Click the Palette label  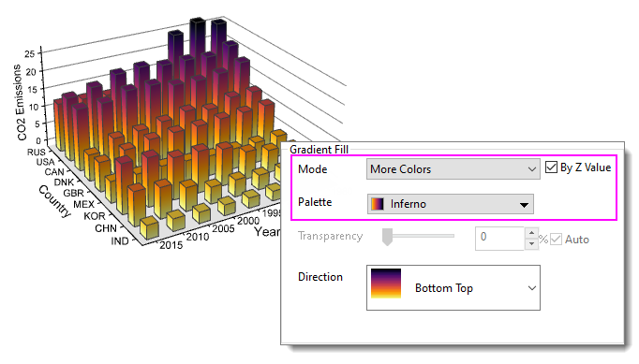click(315, 202)
